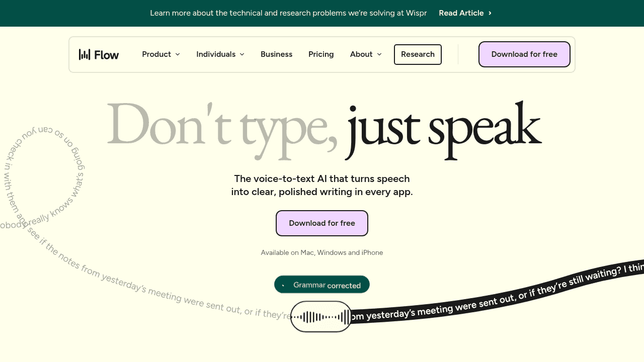This screenshot has width=644, height=362.
Task: Click 'Available on Mac, Windows and iPhone' text
Action: [x=322, y=253]
